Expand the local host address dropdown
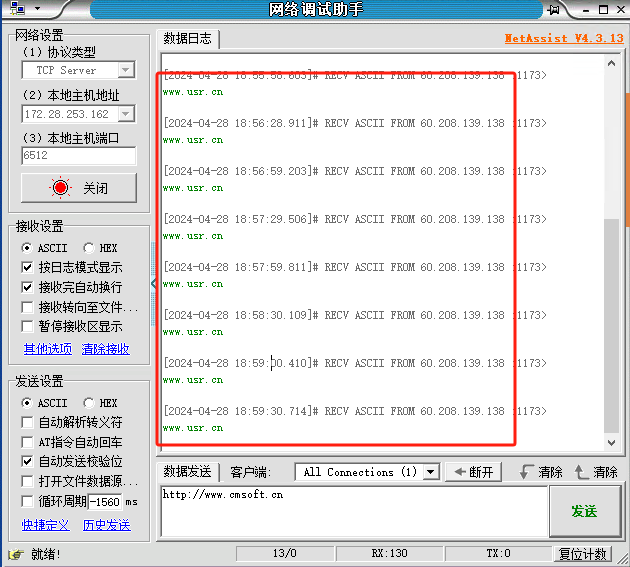This screenshot has width=630, height=567. point(126,114)
